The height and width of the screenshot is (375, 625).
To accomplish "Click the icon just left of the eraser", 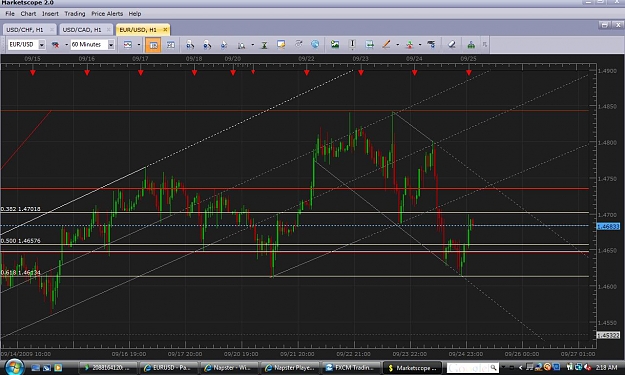I will click(431, 44).
